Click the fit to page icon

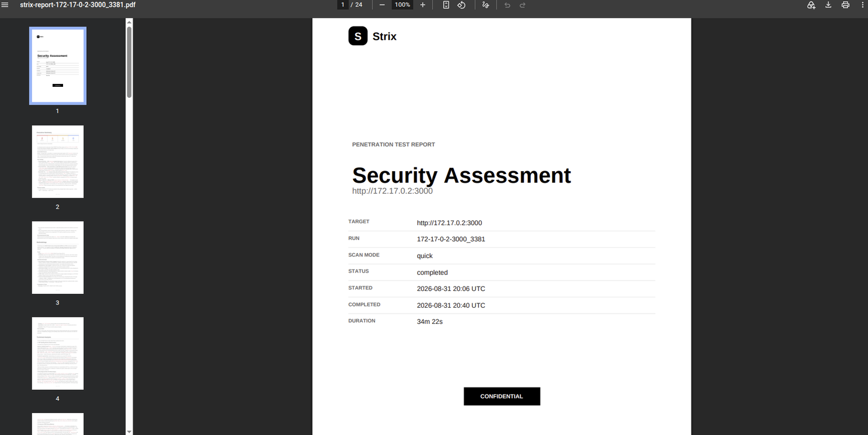tap(446, 5)
